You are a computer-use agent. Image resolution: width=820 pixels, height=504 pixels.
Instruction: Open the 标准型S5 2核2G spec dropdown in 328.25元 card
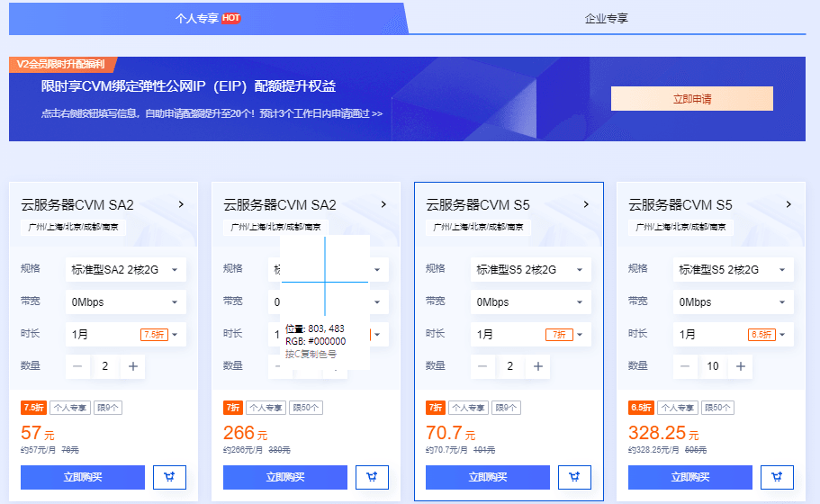734,270
